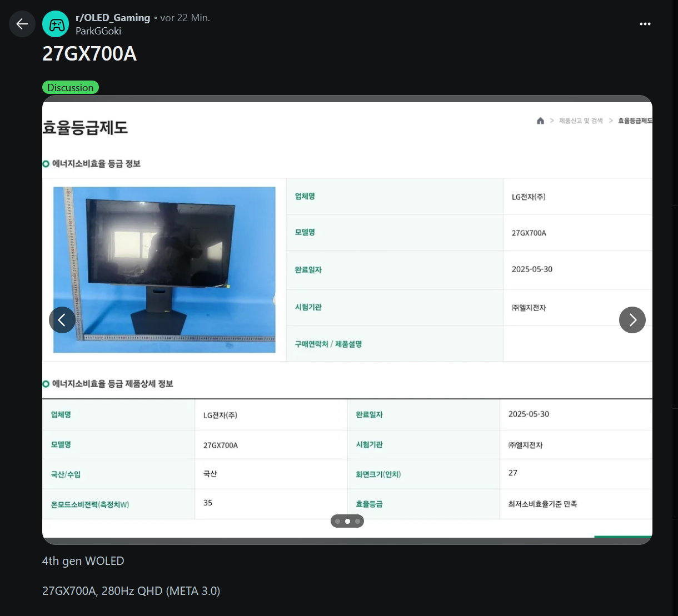Click the monitor photo in the energy label
678x616 pixels.
[x=164, y=269]
